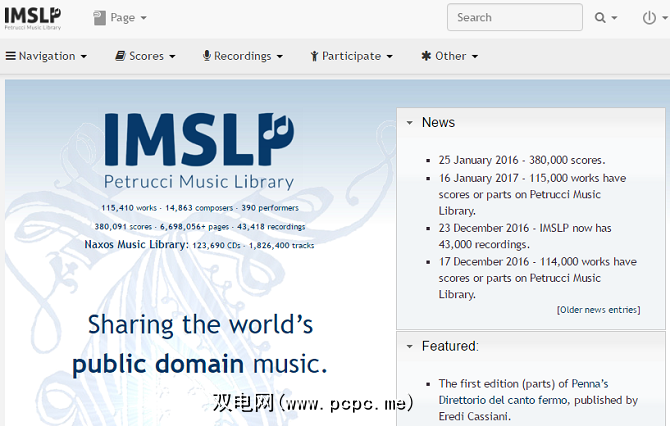Click the Other asterisk icon
Screen dimensions: 670x426
pyautogui.click(x=426, y=56)
